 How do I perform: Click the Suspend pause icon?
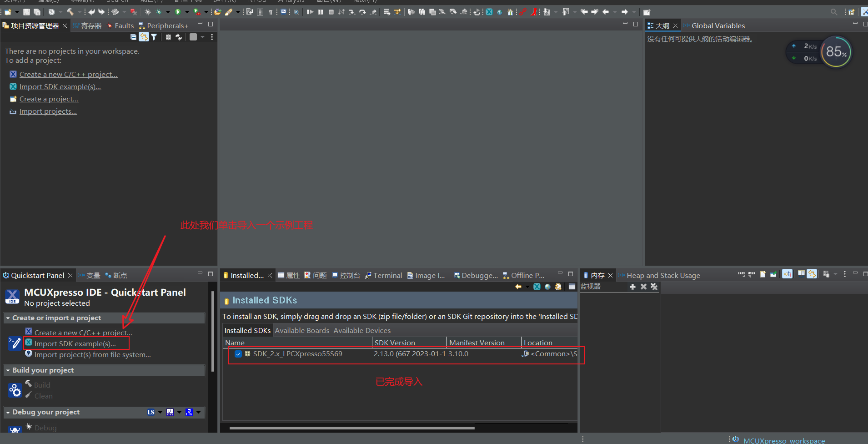[x=321, y=12]
